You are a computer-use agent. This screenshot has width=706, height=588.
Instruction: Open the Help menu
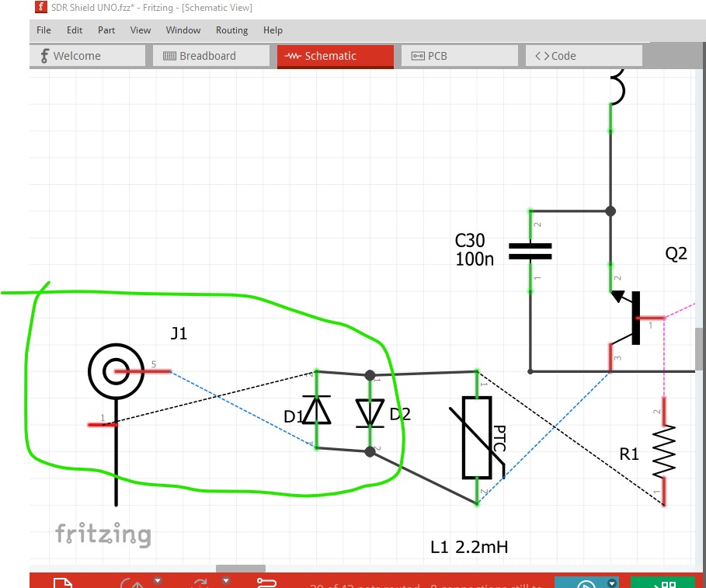(x=273, y=30)
